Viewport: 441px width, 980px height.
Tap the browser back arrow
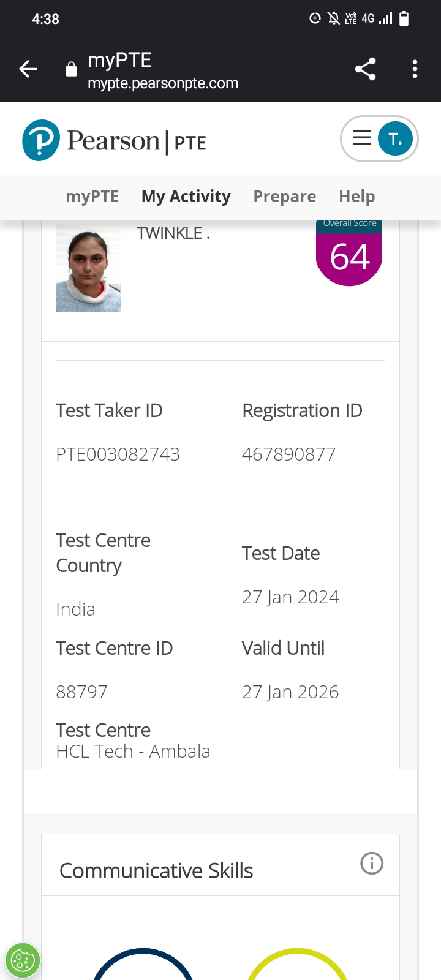[x=28, y=69]
